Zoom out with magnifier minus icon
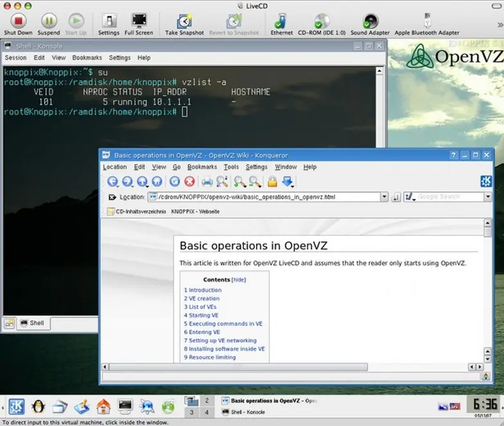This screenshot has height=426, width=504. click(255, 182)
